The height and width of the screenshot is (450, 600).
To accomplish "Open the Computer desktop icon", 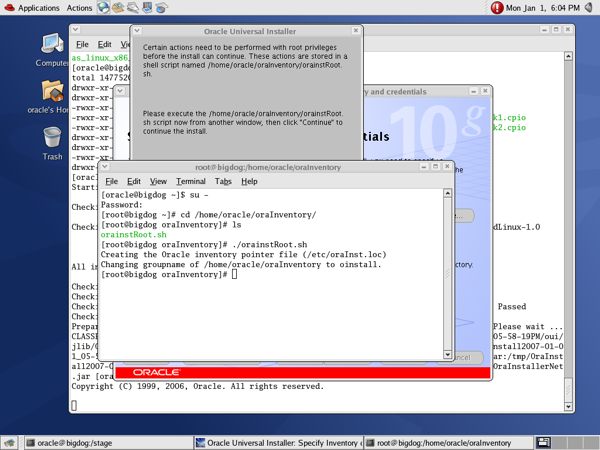I will pos(52,45).
